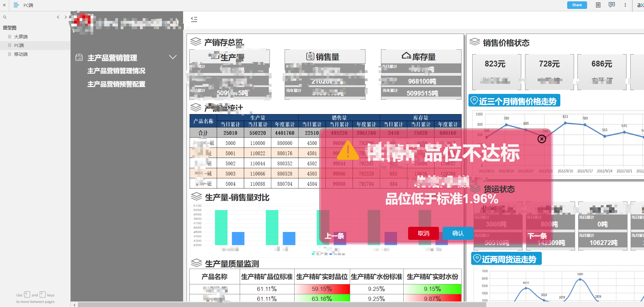Click total cell 550220
Image resolution: width=644 pixels, height=307 pixels.
[x=258, y=133]
